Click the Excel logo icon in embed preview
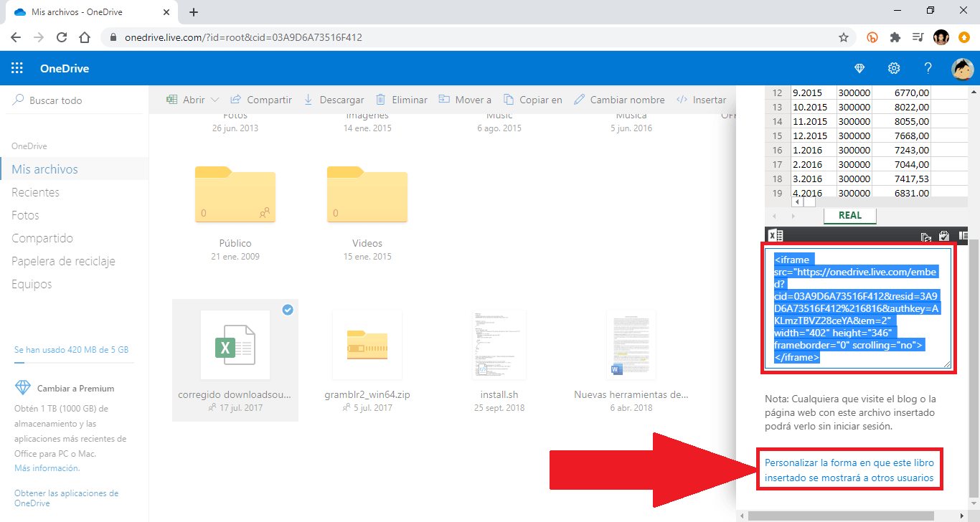This screenshot has width=980, height=522. (x=775, y=236)
